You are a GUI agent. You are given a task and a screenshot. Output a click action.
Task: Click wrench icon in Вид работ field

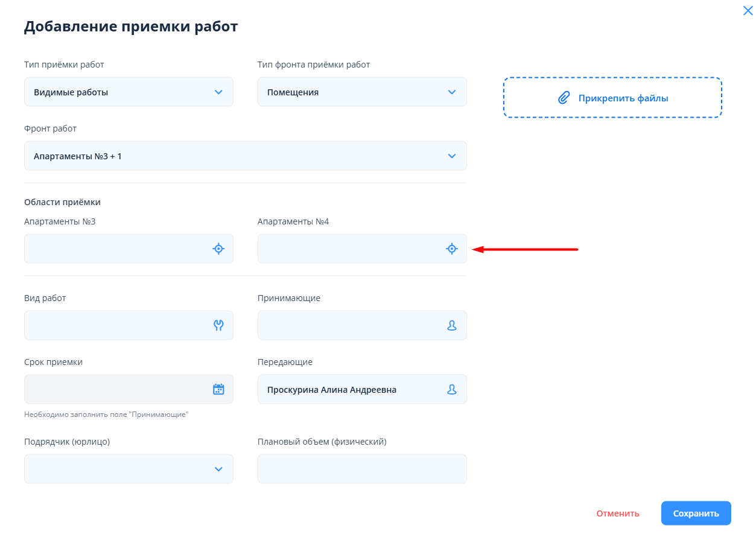tap(218, 325)
